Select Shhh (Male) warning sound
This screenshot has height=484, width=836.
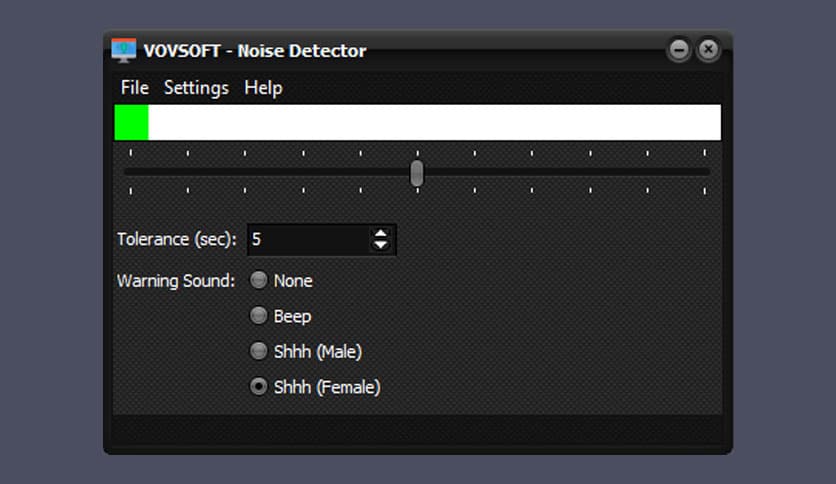[x=306, y=352]
